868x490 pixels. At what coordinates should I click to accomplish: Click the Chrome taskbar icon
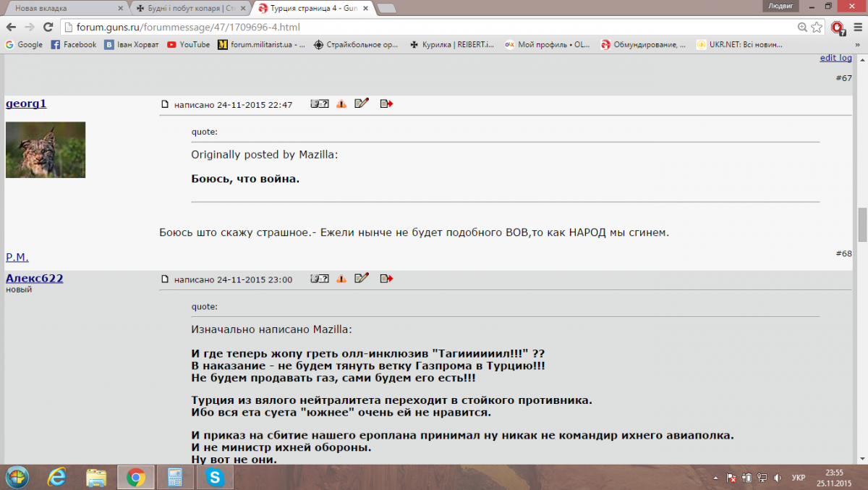(x=136, y=478)
